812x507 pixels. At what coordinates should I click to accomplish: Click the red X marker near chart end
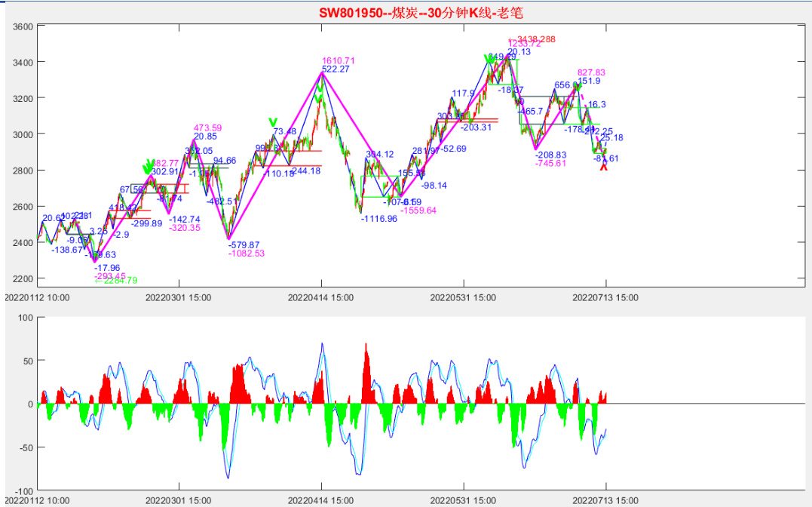[603, 167]
